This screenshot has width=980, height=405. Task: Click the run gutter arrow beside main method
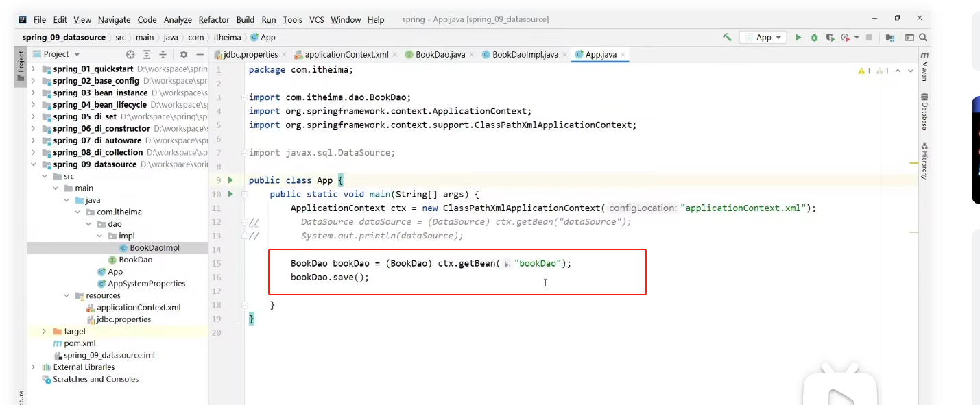(230, 194)
